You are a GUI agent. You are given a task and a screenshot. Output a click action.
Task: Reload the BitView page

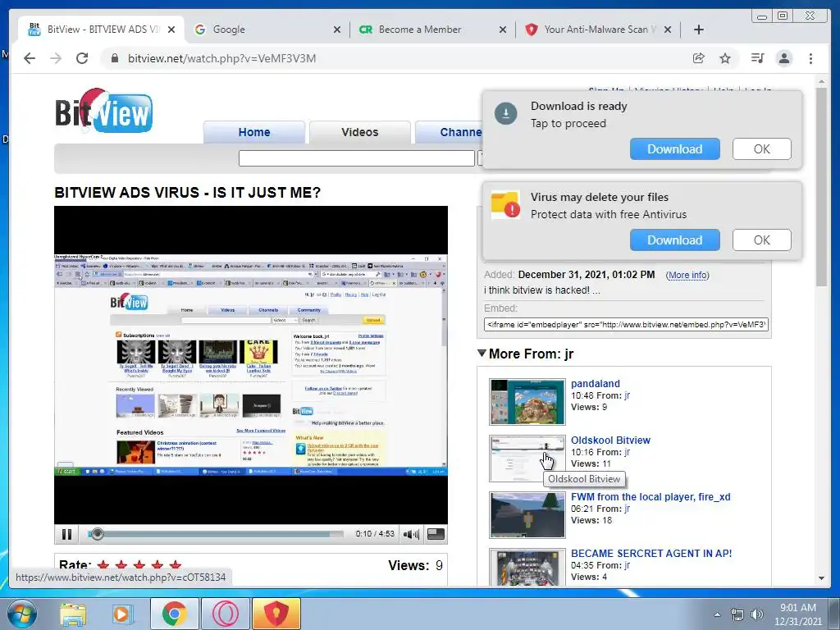point(82,58)
